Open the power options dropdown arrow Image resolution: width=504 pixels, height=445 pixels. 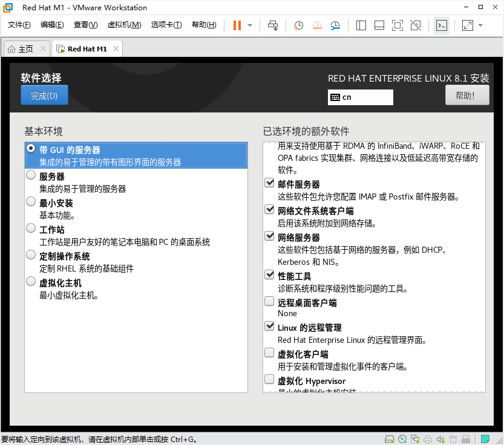point(250,25)
